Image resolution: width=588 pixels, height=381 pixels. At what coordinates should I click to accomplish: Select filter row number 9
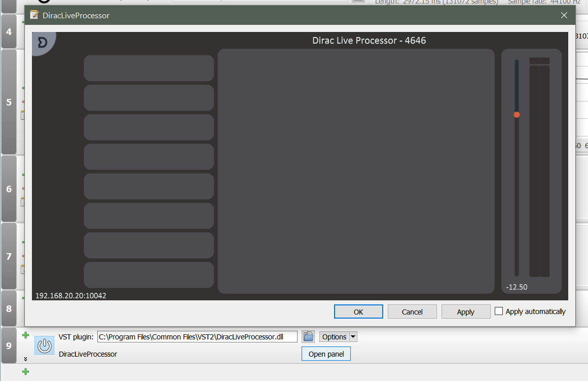9,345
